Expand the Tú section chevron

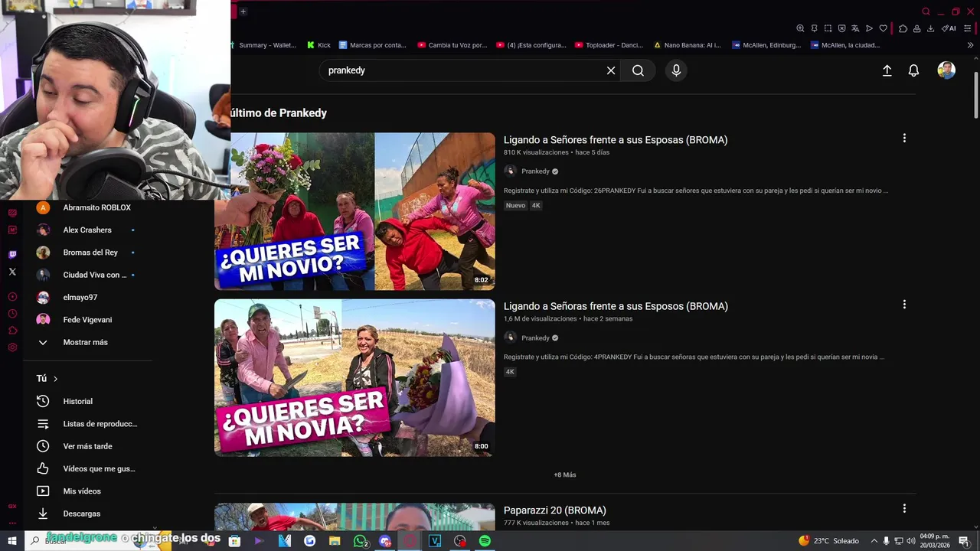pyautogui.click(x=56, y=379)
